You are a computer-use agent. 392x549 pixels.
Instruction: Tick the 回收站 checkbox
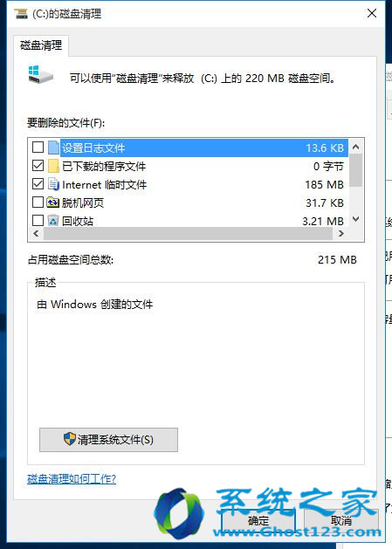coord(38,220)
